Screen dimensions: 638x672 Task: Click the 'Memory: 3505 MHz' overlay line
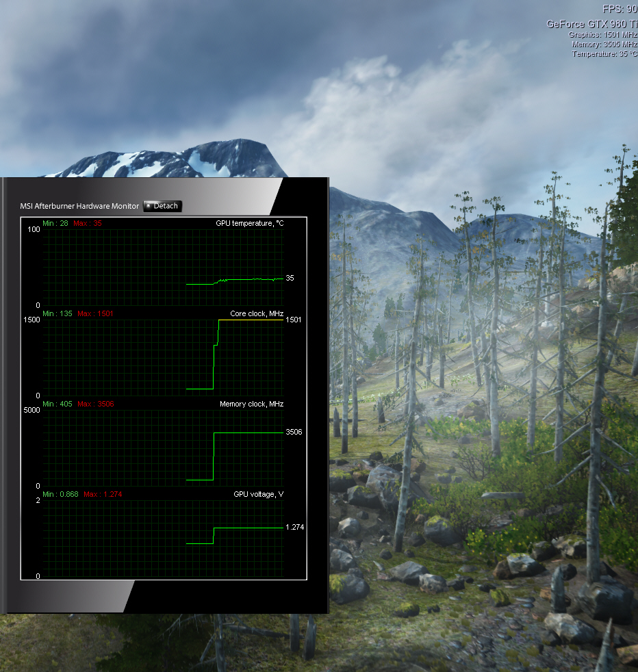[x=604, y=44]
